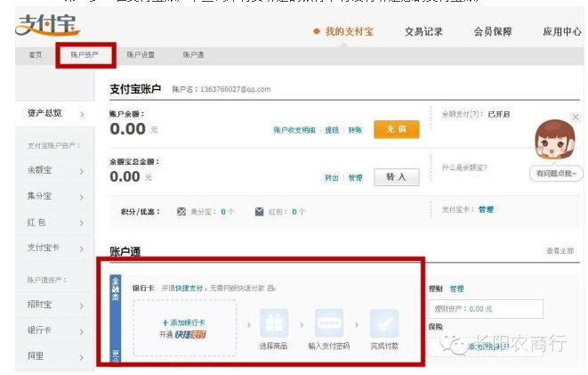Image resolution: width=588 pixels, height=375 pixels.
Task: Select 银行卡 in the sidebar
Action: 39,330
